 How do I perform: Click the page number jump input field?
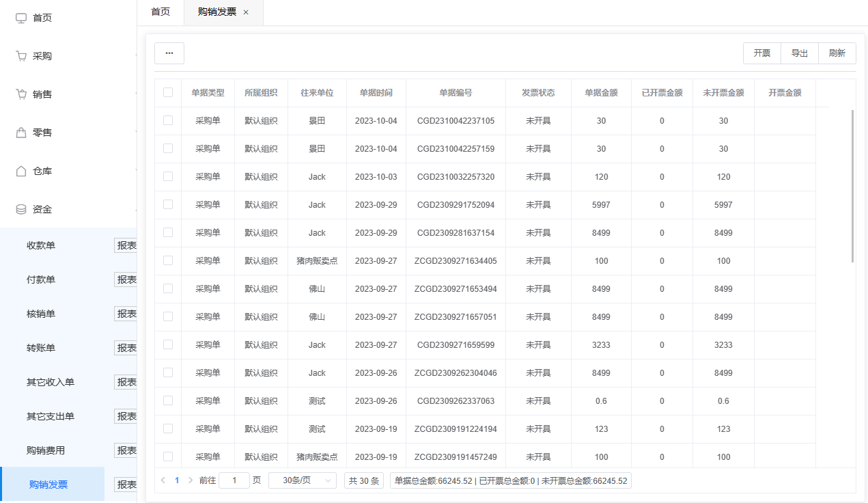(234, 480)
